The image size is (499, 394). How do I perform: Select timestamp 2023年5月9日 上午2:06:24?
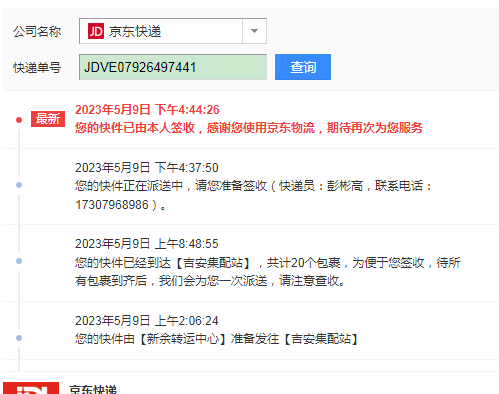tap(147, 321)
